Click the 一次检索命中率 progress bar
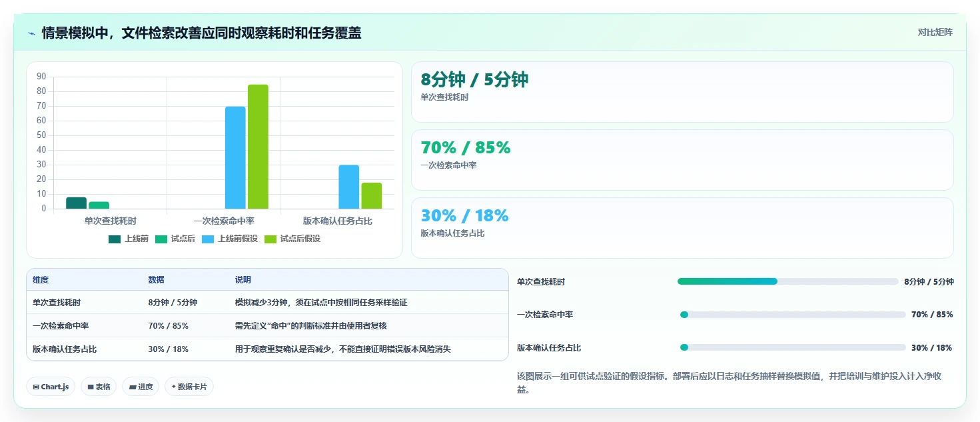Viewport: 980px width, 422px height. pos(793,315)
